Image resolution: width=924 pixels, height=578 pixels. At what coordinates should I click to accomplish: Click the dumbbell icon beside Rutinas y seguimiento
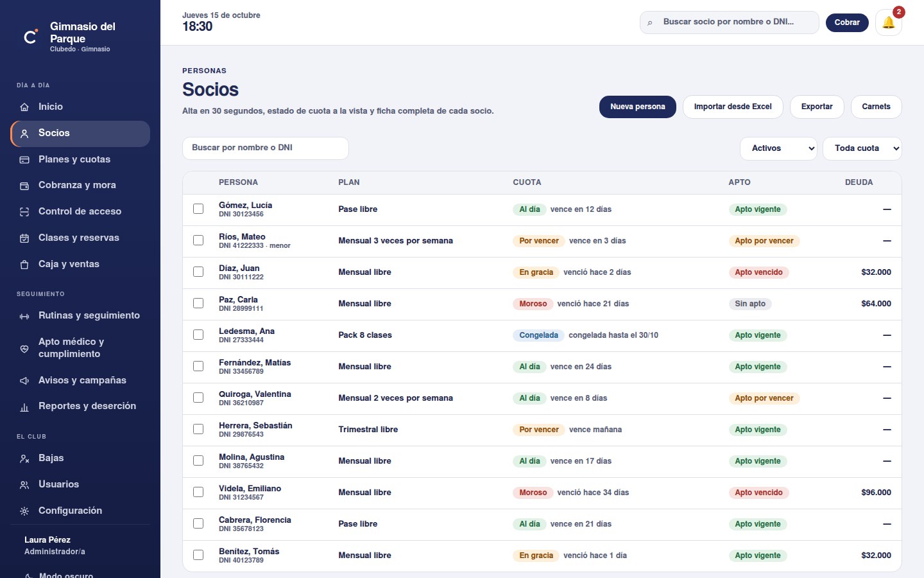(24, 316)
